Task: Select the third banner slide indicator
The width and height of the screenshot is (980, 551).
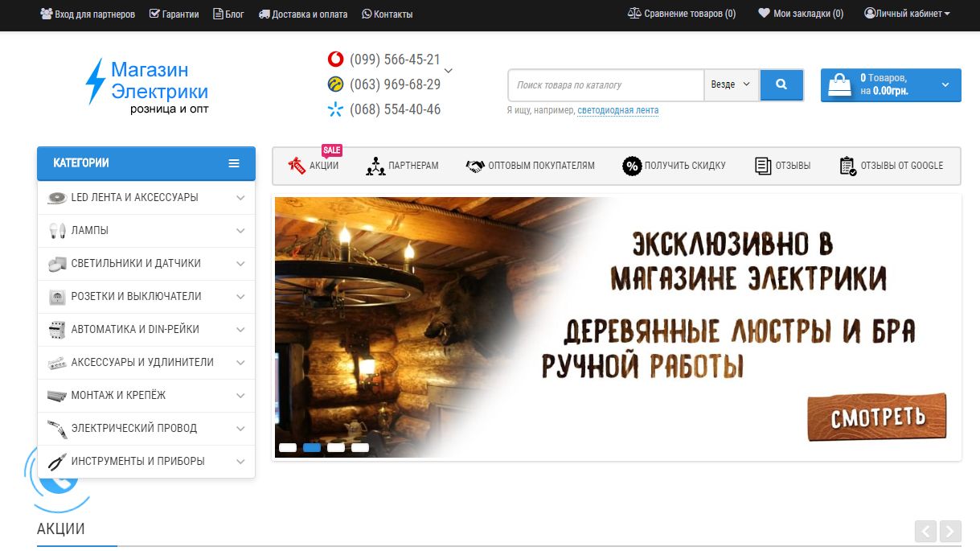Action: click(336, 447)
